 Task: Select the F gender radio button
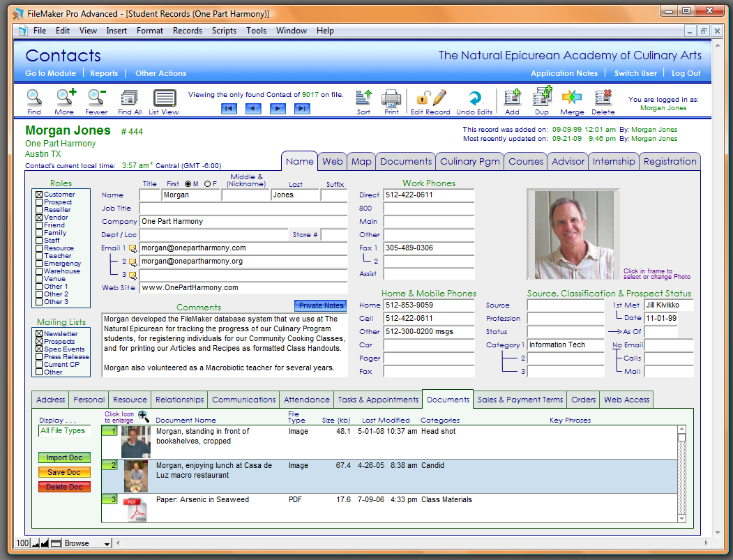click(208, 183)
